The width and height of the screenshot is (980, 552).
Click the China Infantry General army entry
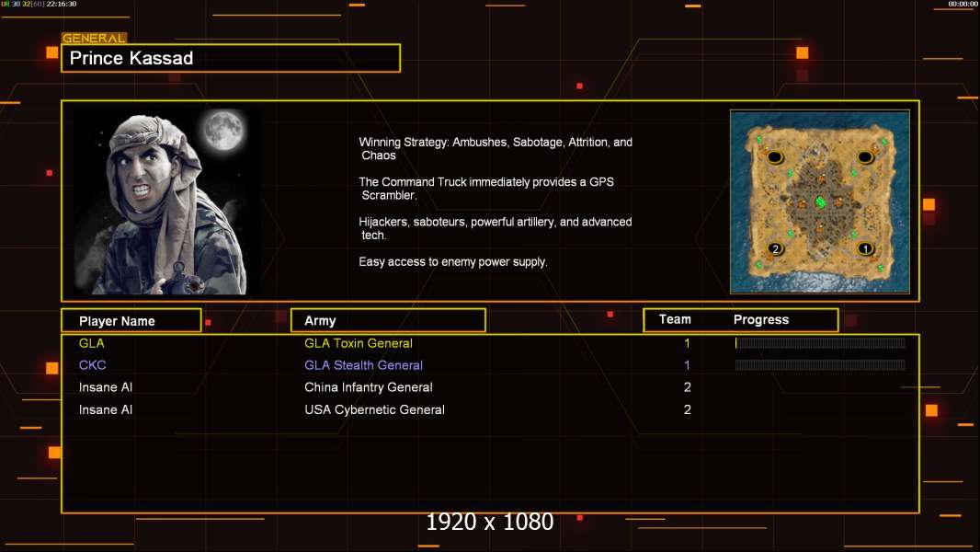point(368,387)
